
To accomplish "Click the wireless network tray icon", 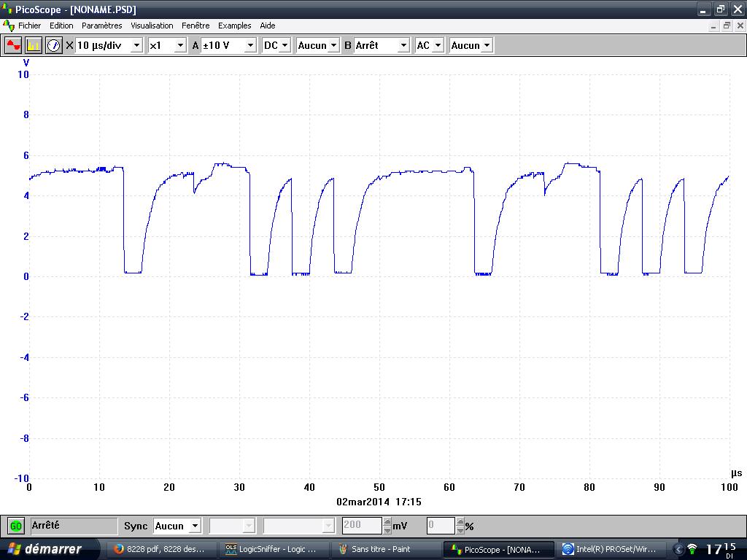I will coord(692,550).
